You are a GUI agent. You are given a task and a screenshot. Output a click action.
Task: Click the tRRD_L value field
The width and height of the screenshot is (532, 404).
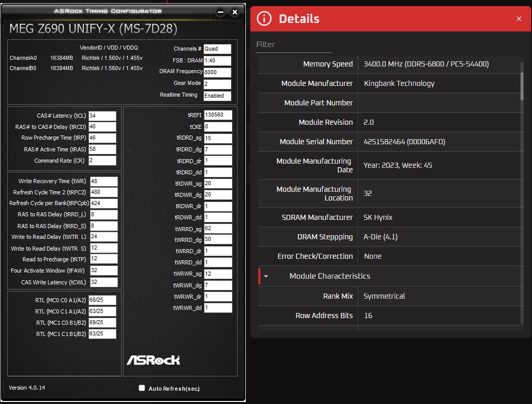point(104,215)
